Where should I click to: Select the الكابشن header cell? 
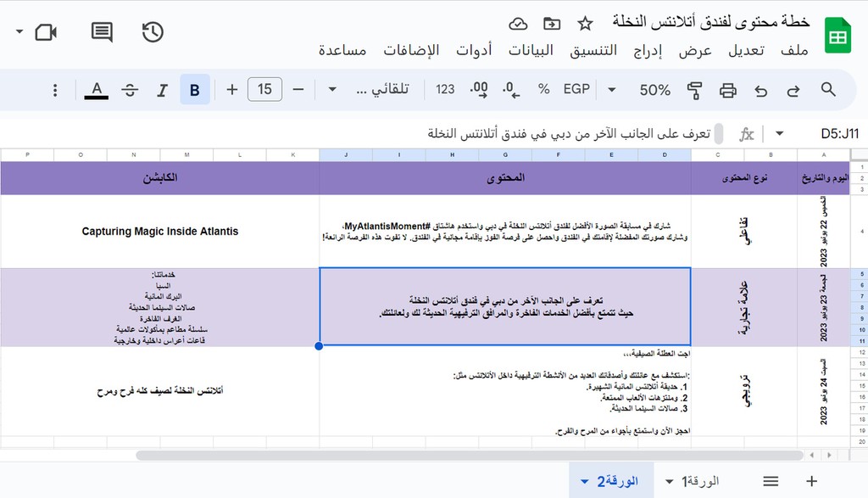coord(159,178)
